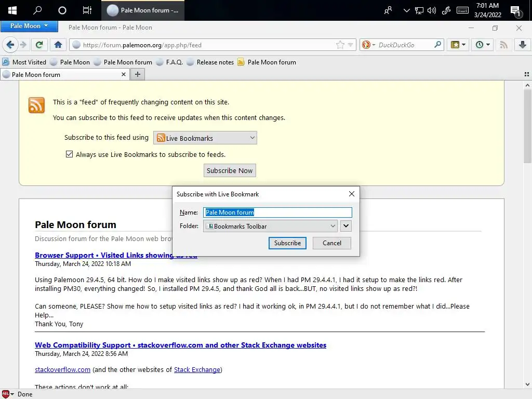Screen dimensions: 532x399
Task: Click the scrollbar up arrow
Action: point(527,85)
